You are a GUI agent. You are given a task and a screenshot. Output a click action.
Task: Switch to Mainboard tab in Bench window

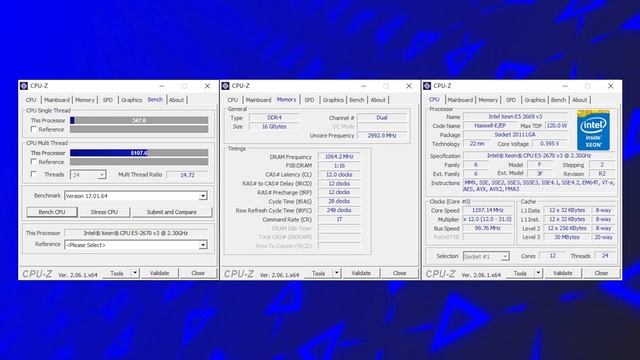[57, 100]
